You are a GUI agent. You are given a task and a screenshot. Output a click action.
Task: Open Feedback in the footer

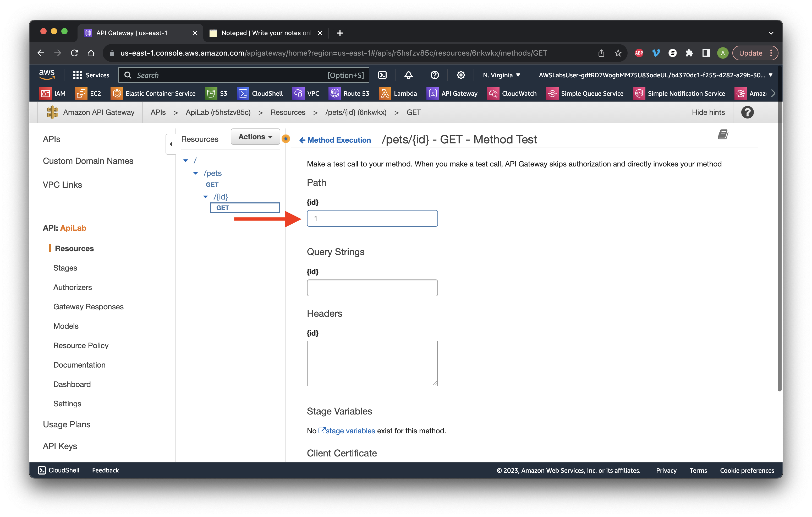tap(105, 470)
